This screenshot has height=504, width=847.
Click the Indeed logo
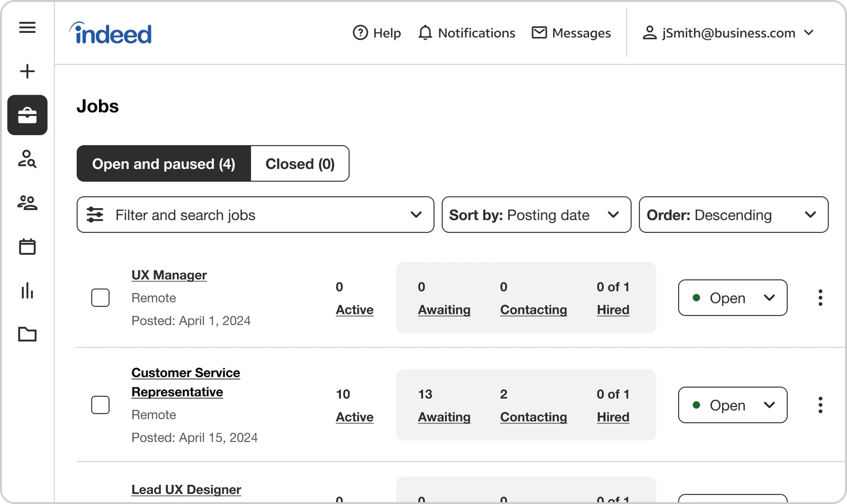pos(111,33)
